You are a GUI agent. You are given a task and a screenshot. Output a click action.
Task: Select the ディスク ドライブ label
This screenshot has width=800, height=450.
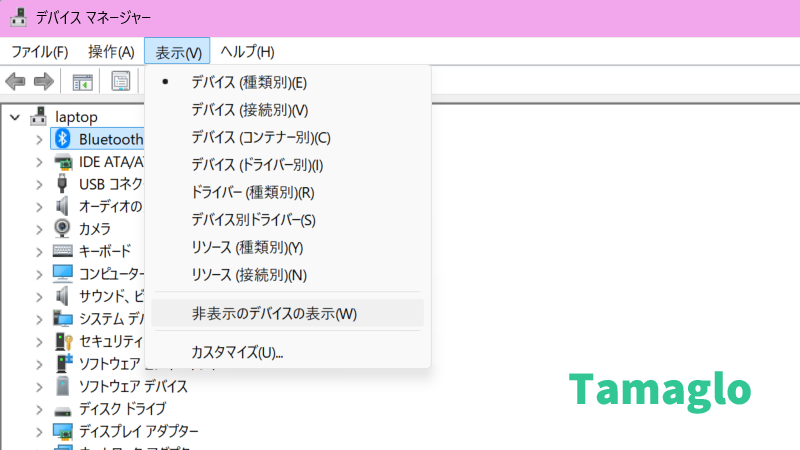point(122,409)
